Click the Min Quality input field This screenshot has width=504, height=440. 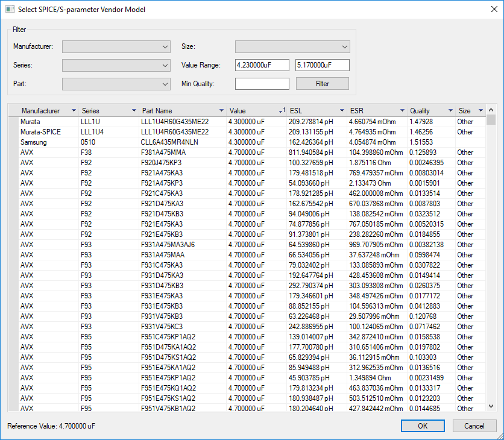[262, 83]
